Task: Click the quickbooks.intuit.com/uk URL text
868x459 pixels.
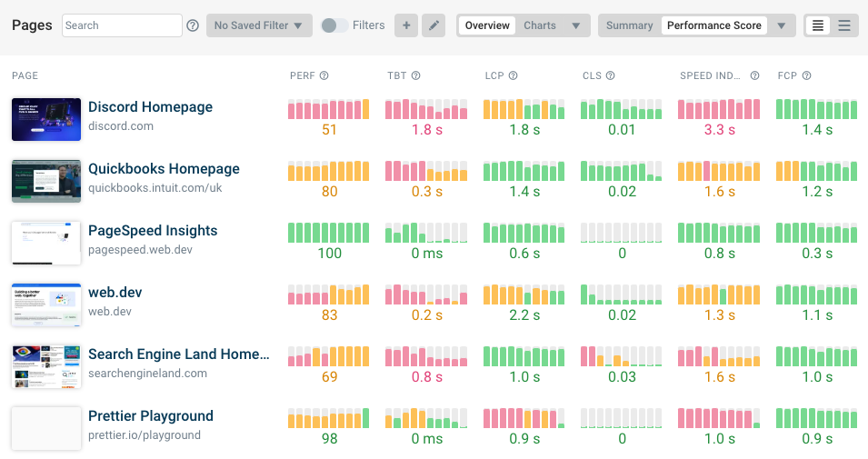Action: pyautogui.click(x=155, y=188)
